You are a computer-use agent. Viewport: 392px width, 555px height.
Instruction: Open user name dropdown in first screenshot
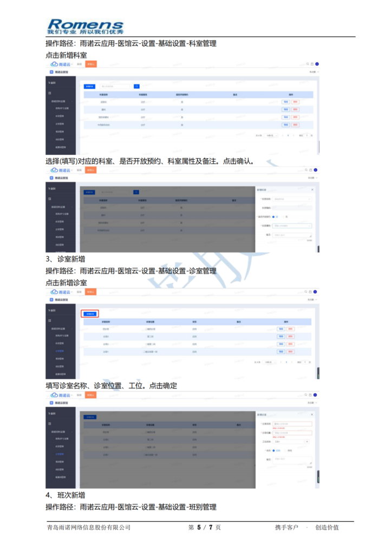314,72
